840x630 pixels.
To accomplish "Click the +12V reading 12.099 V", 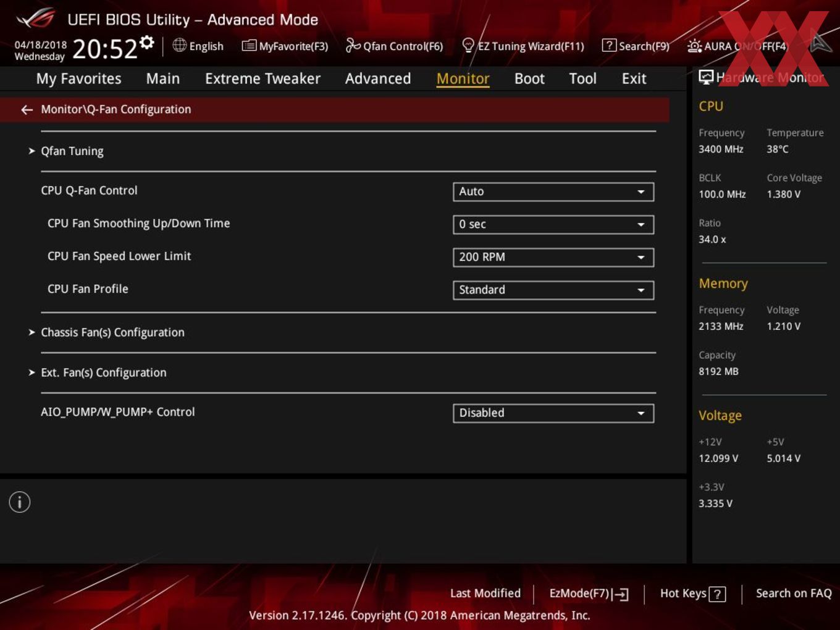I will [718, 458].
